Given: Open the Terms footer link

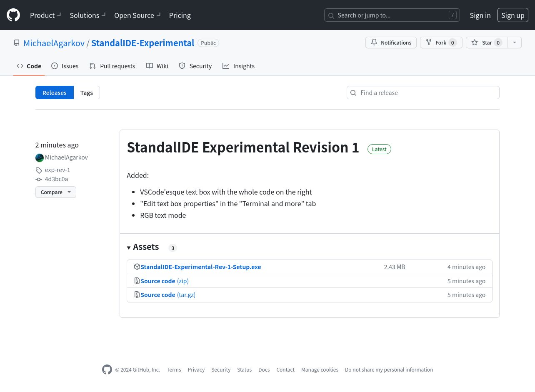Looking at the screenshot, I should (x=174, y=370).
